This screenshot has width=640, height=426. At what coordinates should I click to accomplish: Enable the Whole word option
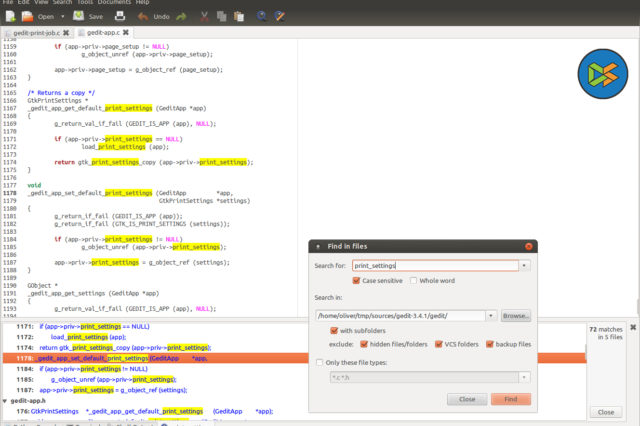pyautogui.click(x=412, y=281)
